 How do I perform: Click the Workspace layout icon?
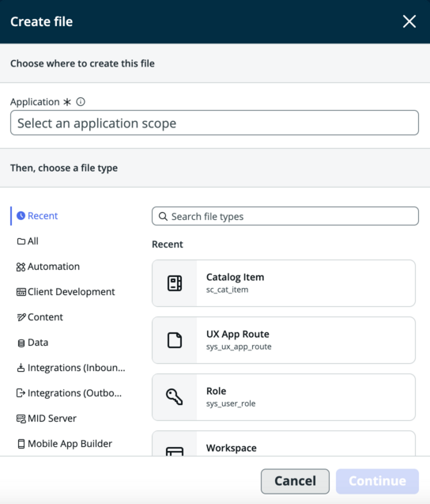[175, 451]
